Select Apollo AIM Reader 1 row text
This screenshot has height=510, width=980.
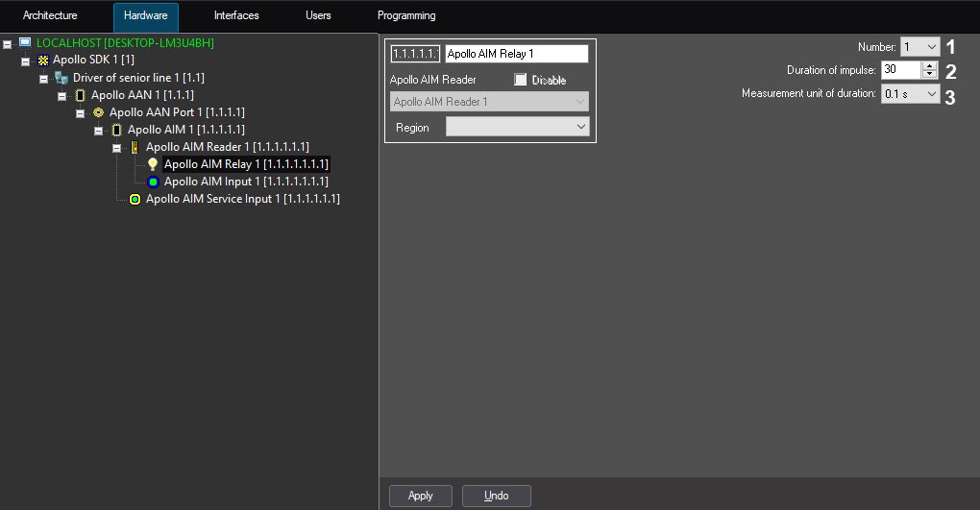coord(228,147)
